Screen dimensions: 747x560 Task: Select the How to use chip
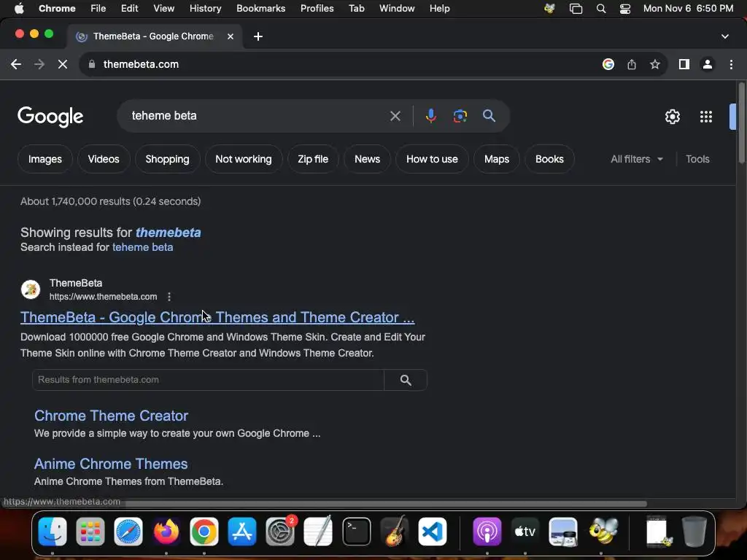coord(432,159)
